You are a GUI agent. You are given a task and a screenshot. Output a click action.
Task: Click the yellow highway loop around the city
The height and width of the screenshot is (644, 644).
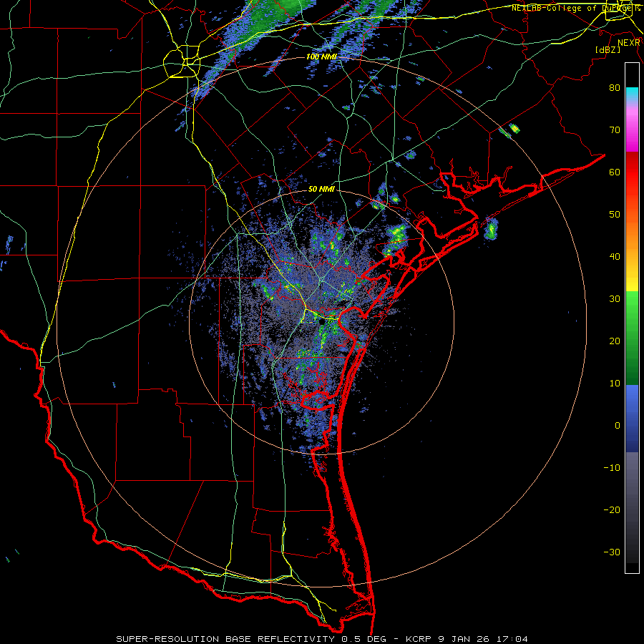(182, 62)
